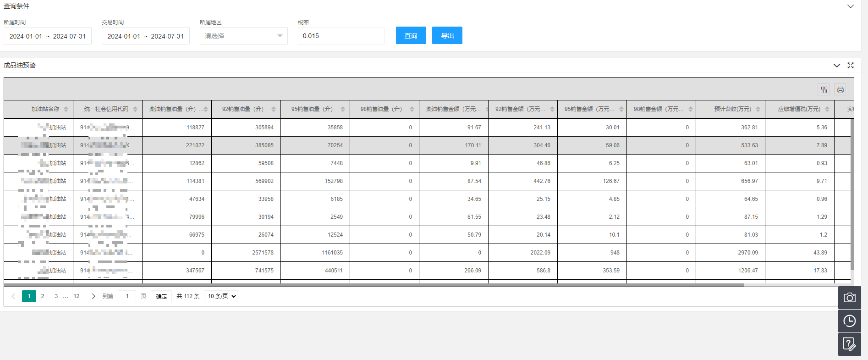Go to next page arrow in pagination

(93, 296)
